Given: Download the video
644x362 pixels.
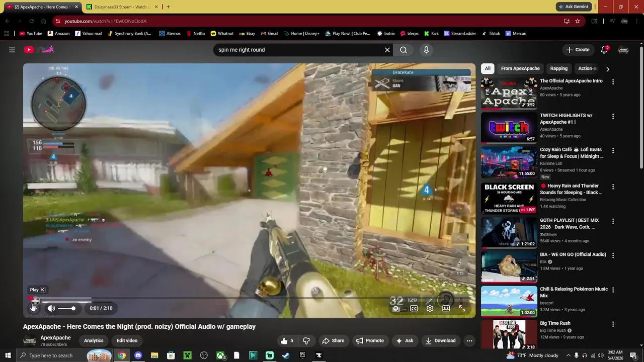Looking at the screenshot, I should click(440, 341).
